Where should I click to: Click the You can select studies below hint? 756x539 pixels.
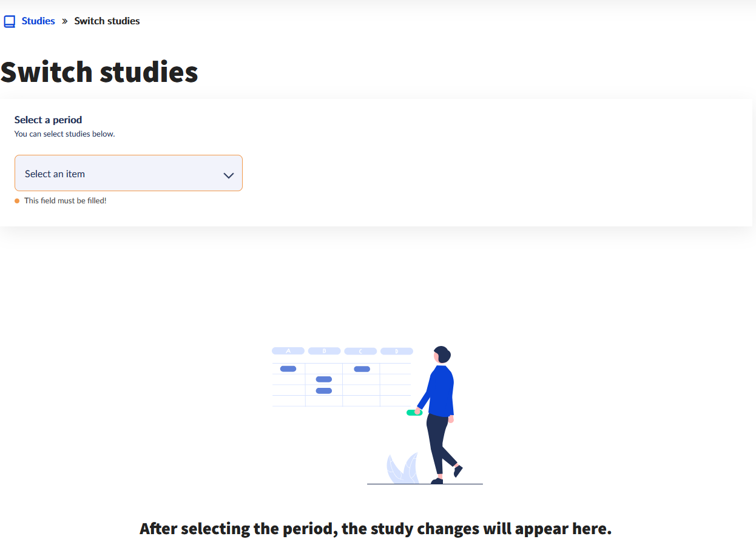pyautogui.click(x=64, y=134)
